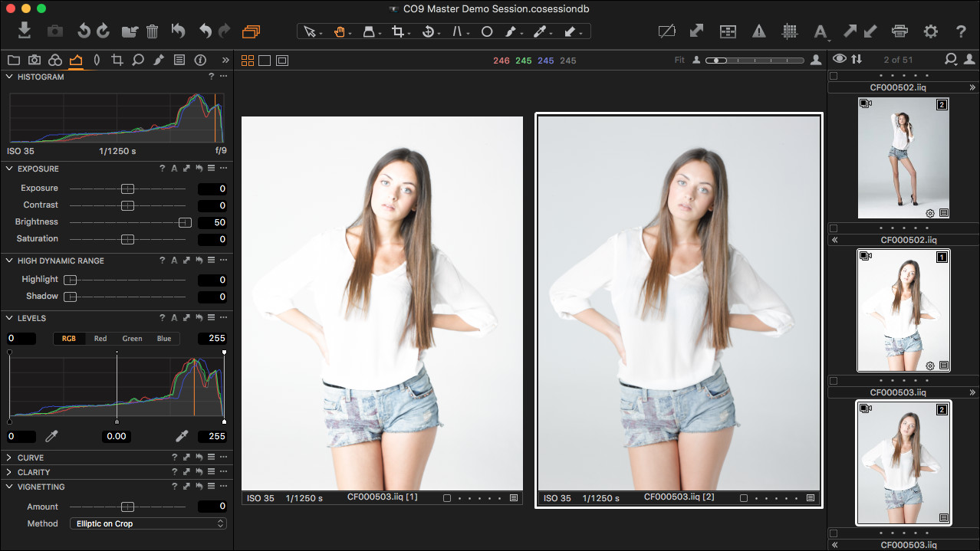This screenshot has width=980, height=551.
Task: Select the color picker eyedropper tool
Action: tap(540, 31)
